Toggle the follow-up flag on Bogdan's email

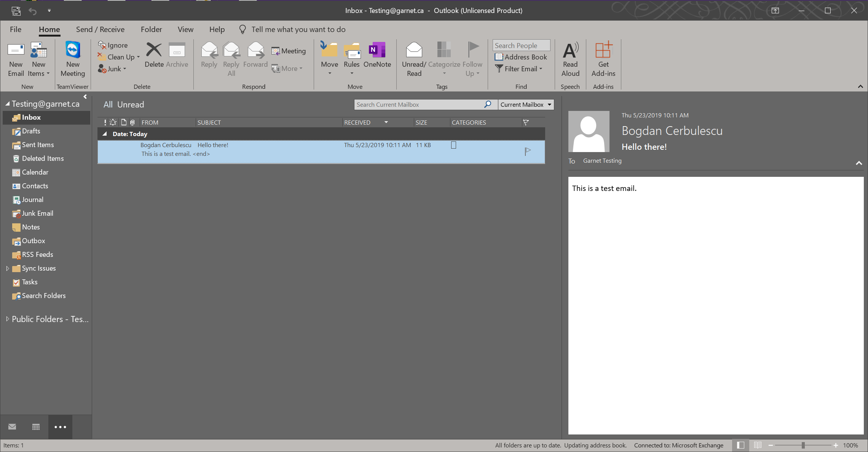528,151
